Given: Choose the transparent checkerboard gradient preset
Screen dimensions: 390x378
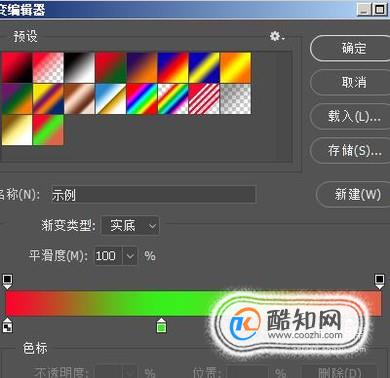Looking at the screenshot, I should [x=235, y=99].
